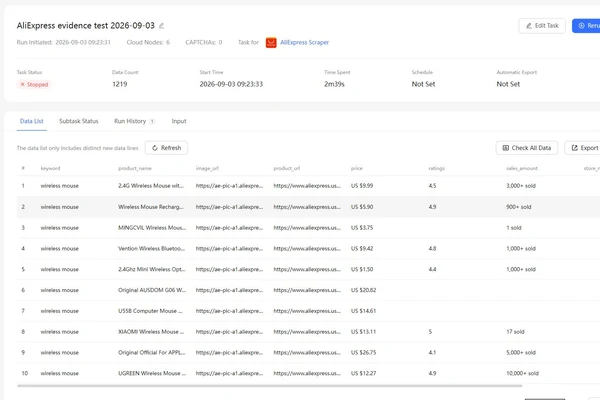600x400 pixels.
Task: Click the time spent value 2m39s
Action: [334, 84]
